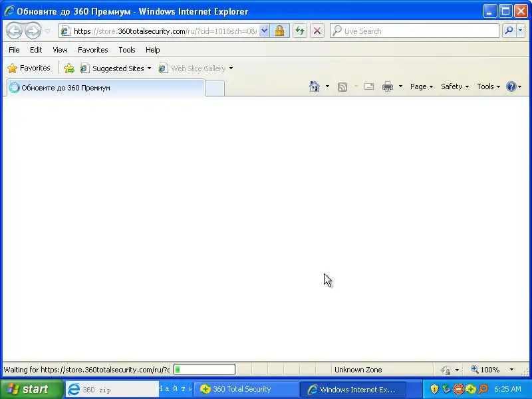The width and height of the screenshot is (532, 399).
Task: Click the Read Mail icon
Action: (369, 86)
